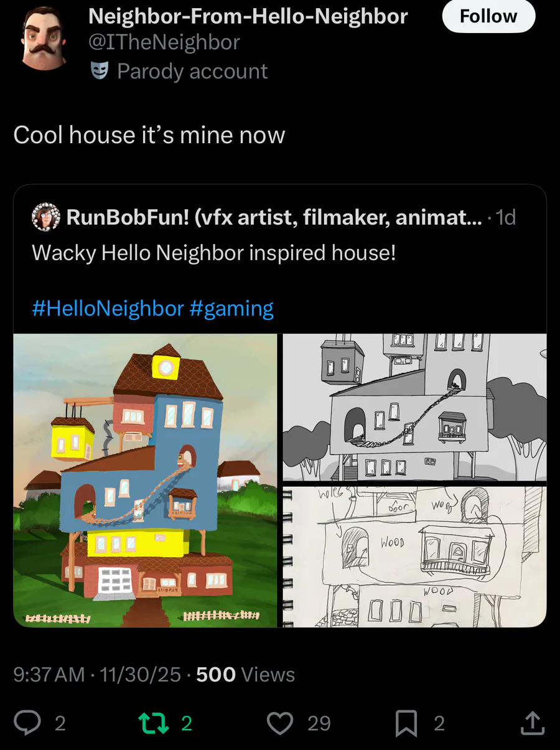Open the quoted RunBobFun post text
Viewport: 560px width, 750px height.
tap(213, 253)
